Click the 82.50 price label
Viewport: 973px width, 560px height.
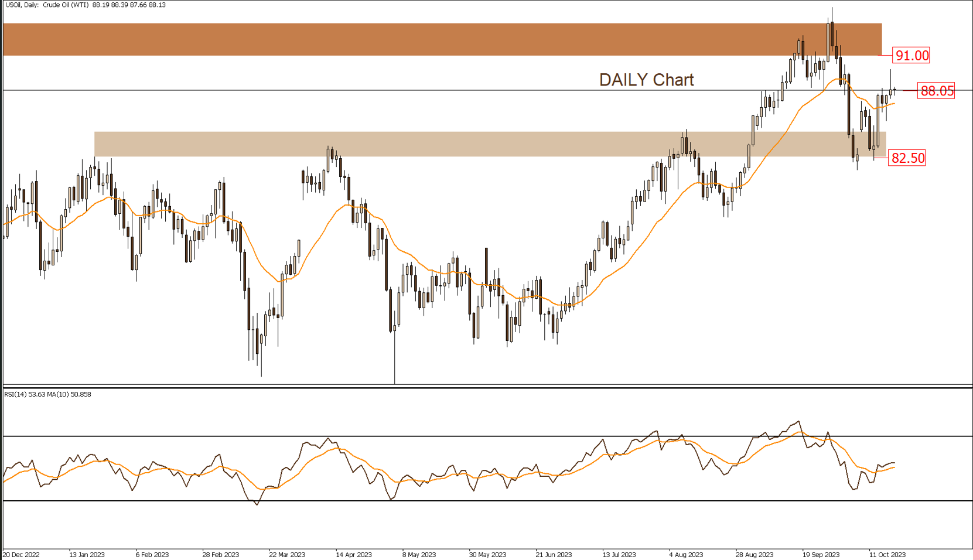[907, 158]
